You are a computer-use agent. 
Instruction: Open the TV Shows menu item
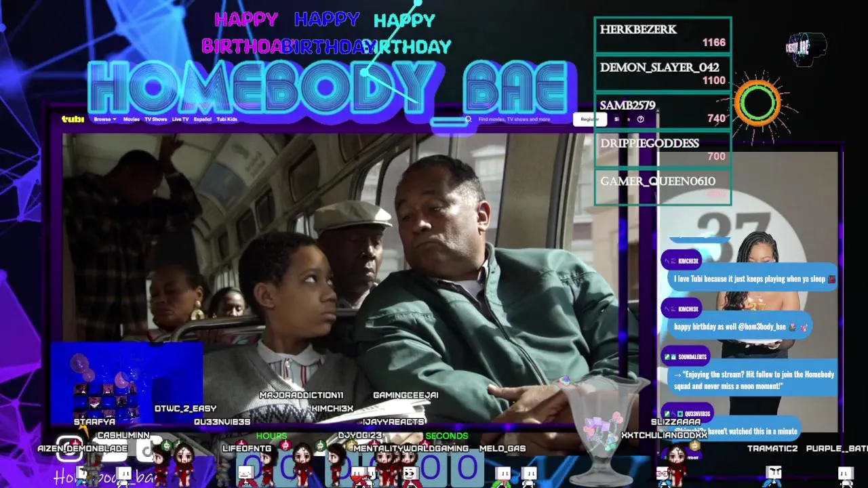tap(156, 119)
